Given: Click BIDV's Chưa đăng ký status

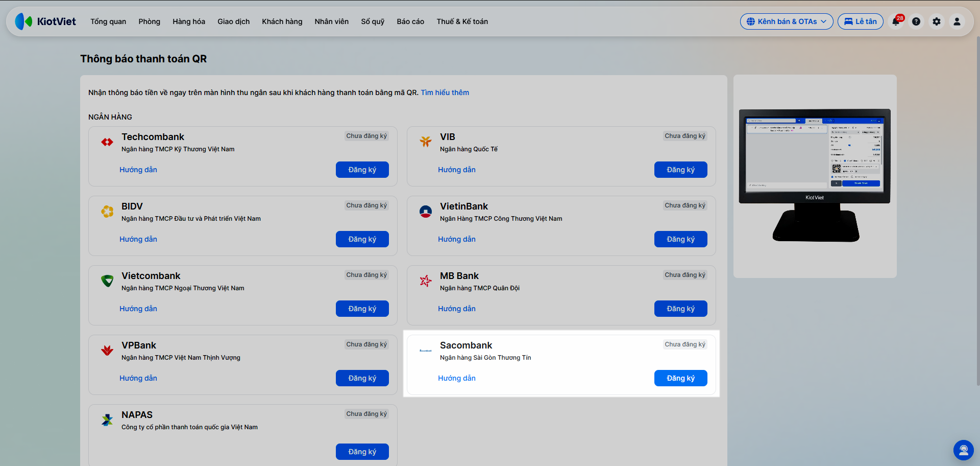Looking at the screenshot, I should click(366, 205).
